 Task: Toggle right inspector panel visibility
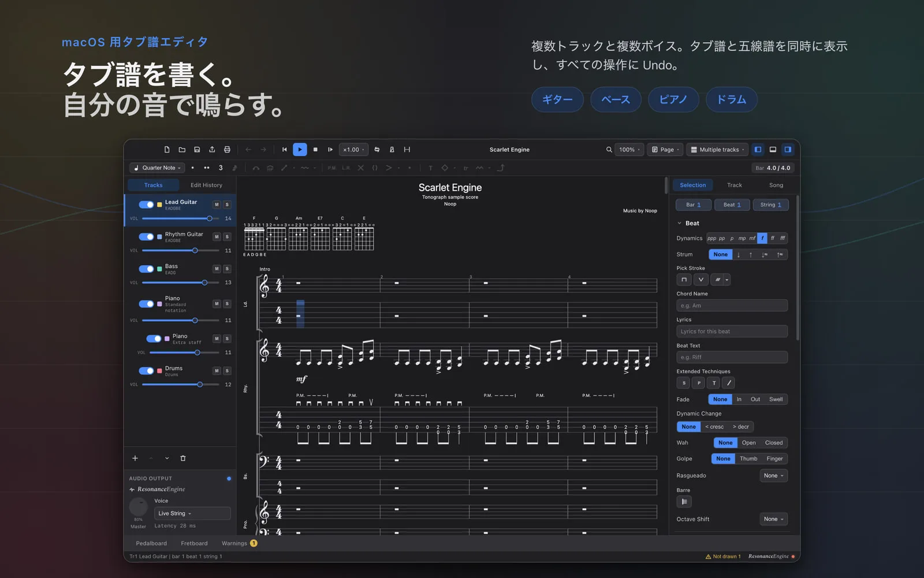[x=788, y=150]
